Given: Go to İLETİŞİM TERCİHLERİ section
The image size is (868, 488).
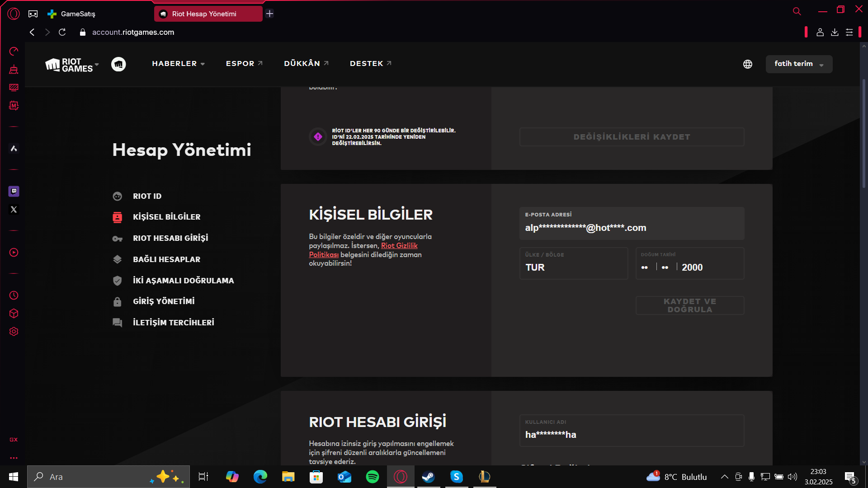Looking at the screenshot, I should tap(163, 323).
